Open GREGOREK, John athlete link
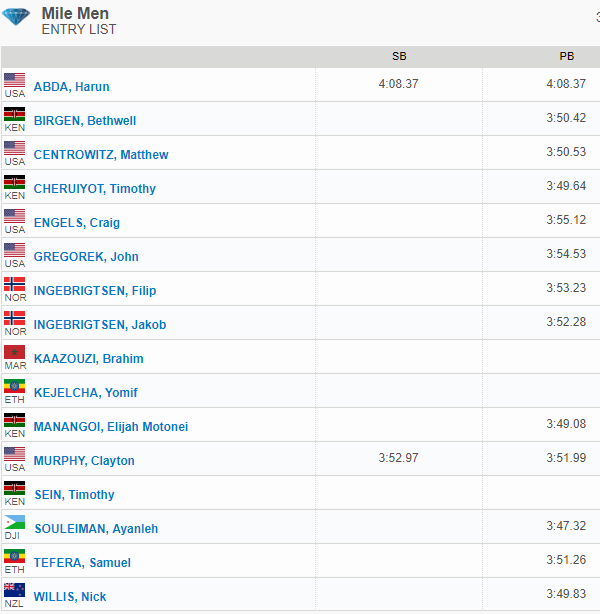 (86, 257)
